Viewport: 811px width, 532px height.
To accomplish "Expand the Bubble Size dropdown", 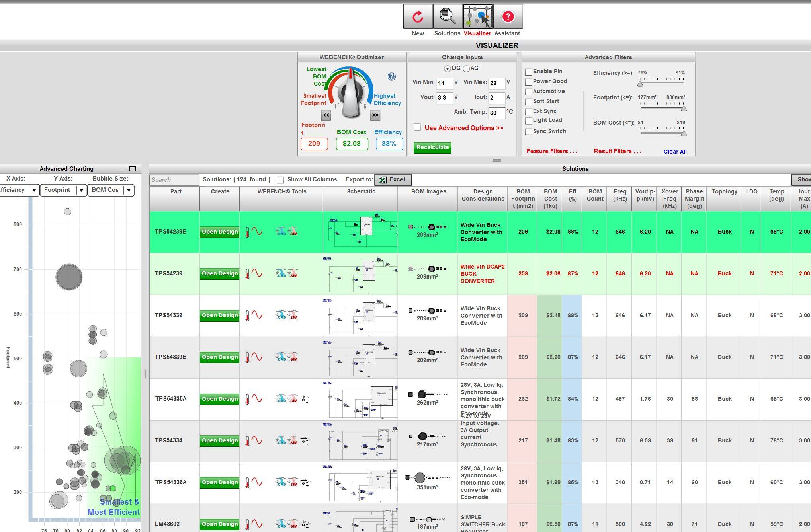I will [129, 190].
